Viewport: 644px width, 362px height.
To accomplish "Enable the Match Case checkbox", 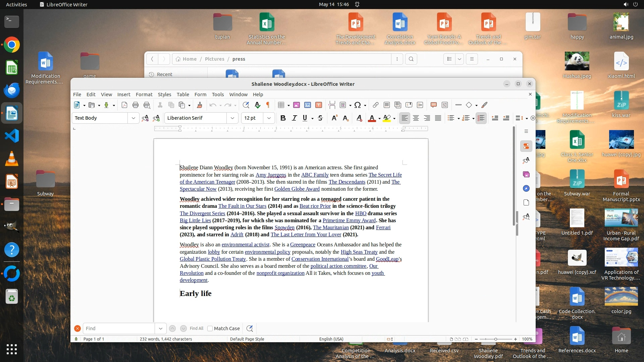I will pos(210,328).
